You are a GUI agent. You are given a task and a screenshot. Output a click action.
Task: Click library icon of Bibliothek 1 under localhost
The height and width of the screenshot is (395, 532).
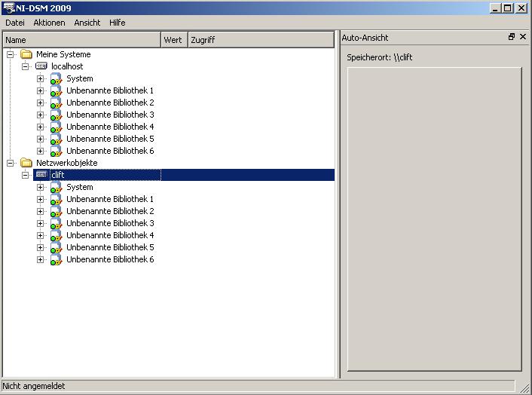point(56,91)
